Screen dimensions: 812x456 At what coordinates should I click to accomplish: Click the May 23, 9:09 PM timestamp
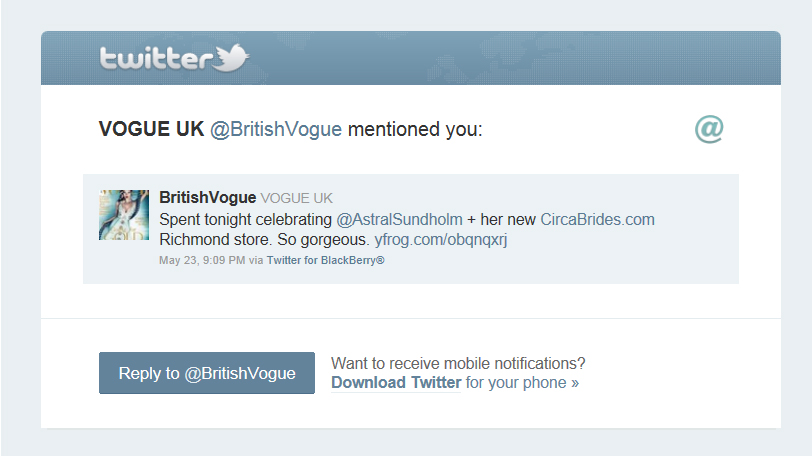[201, 260]
